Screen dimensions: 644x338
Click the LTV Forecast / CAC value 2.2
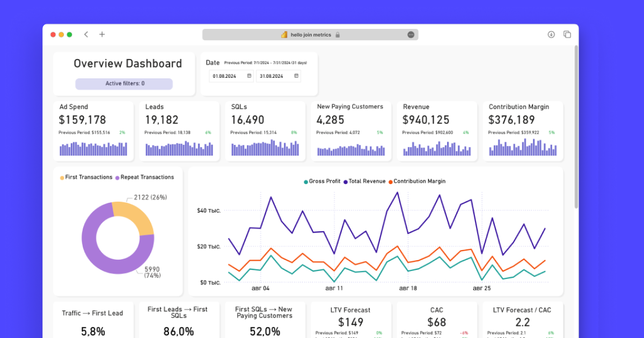(522, 322)
